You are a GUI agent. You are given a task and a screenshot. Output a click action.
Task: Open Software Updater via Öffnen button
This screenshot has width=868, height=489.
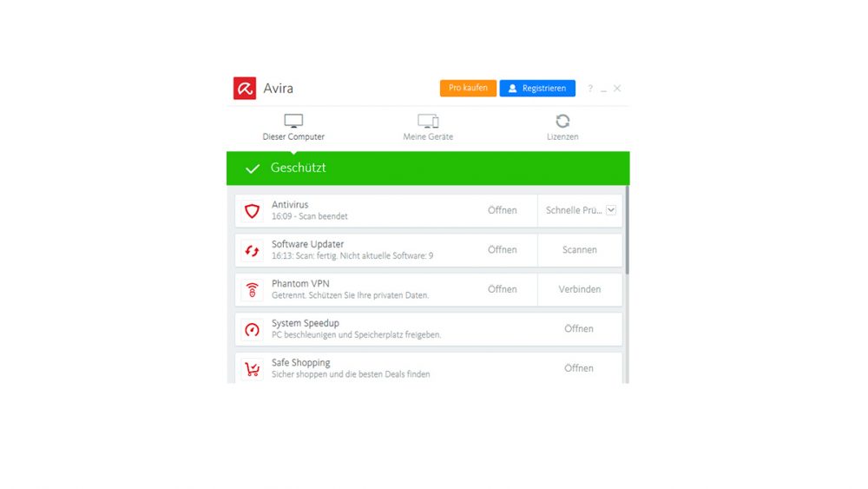click(x=502, y=250)
